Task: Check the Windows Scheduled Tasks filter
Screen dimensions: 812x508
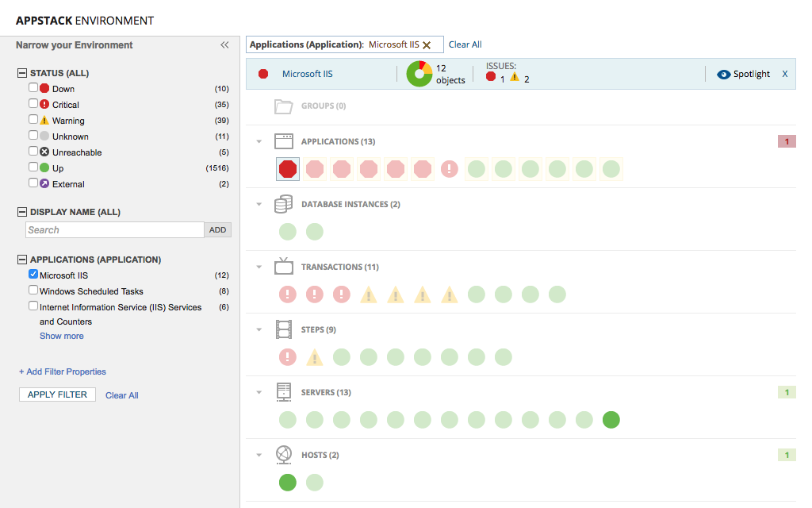Action: 33,291
